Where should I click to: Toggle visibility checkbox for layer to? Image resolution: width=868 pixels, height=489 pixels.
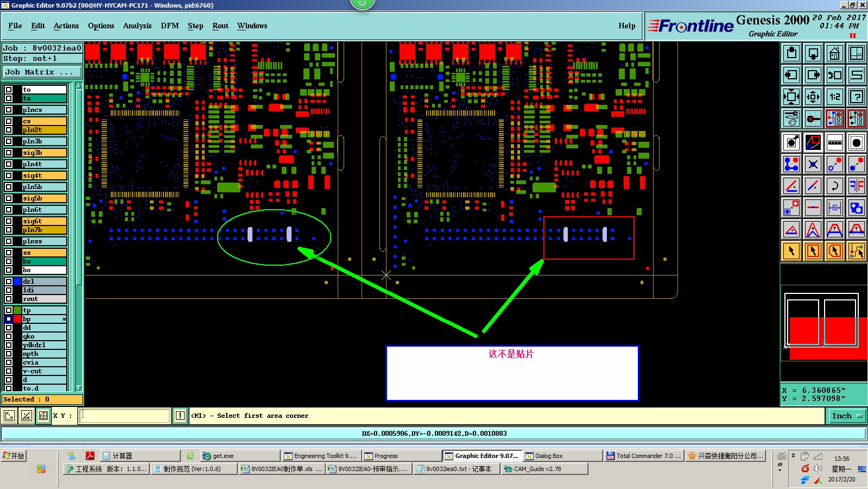pyautogui.click(x=9, y=90)
